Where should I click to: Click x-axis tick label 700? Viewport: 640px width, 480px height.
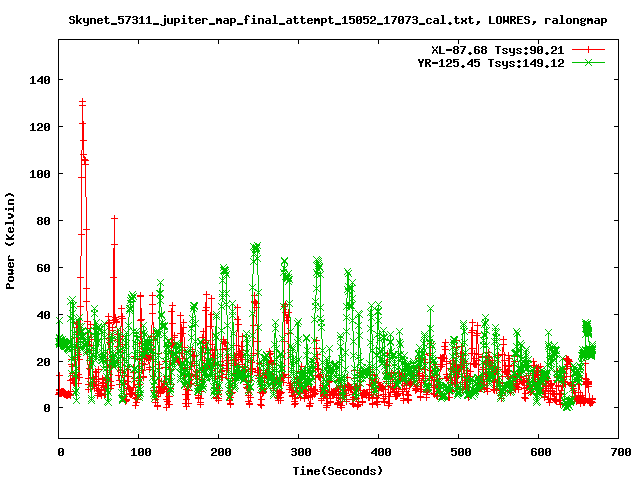click(620, 452)
